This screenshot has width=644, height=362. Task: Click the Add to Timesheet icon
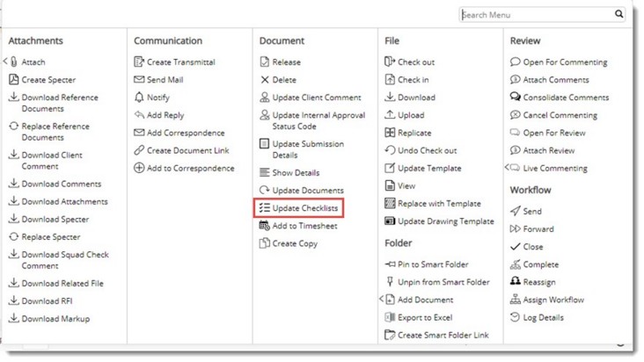tap(265, 226)
